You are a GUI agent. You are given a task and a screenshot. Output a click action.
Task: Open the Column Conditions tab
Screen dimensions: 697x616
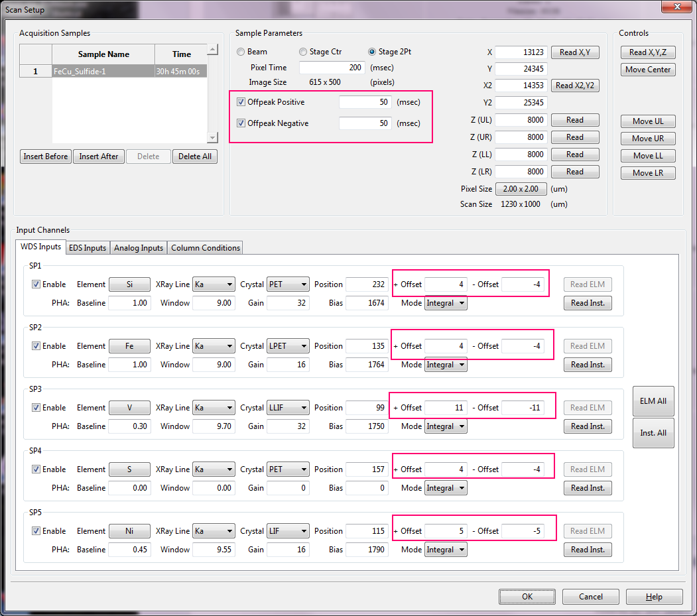206,248
